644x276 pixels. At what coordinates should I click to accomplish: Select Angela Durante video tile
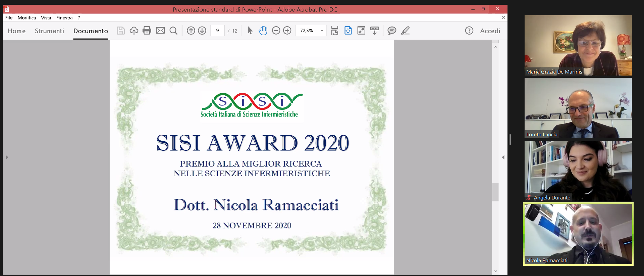click(x=578, y=171)
